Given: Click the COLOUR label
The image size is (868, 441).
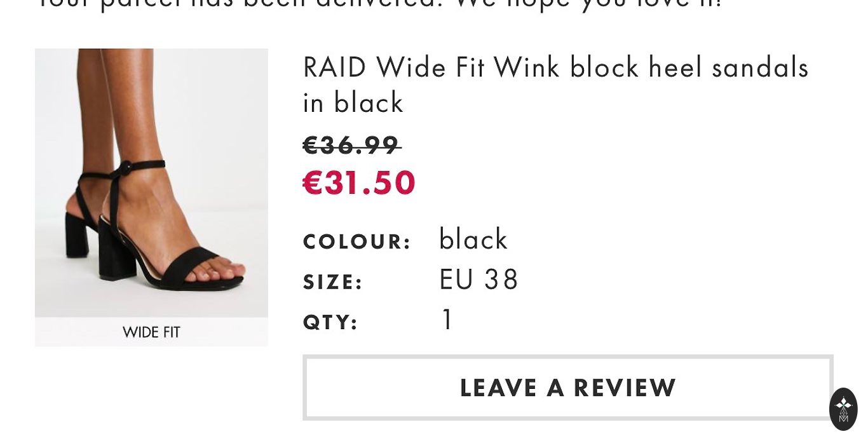Looking at the screenshot, I should click(x=357, y=242).
